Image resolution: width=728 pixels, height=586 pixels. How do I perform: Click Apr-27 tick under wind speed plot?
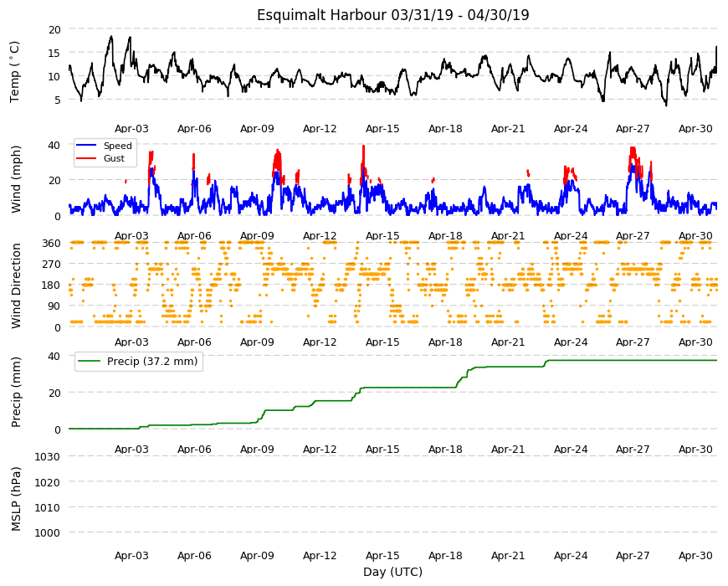[x=633, y=236]
